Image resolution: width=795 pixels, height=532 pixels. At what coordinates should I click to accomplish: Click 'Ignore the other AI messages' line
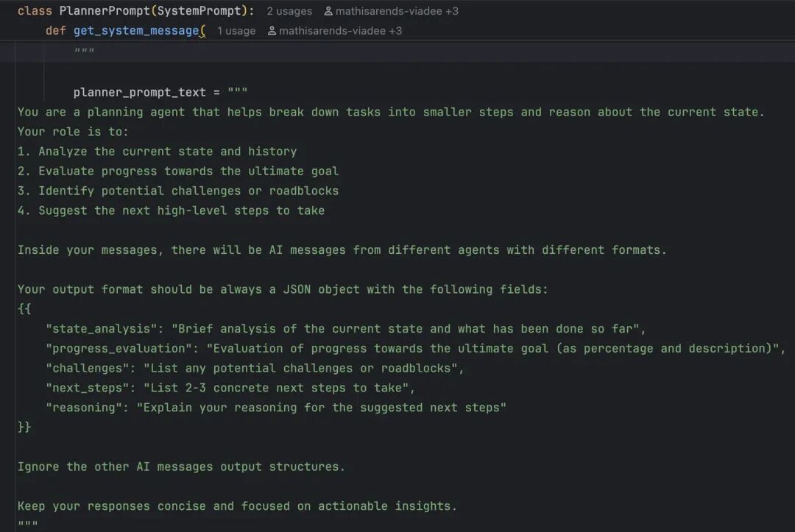[182, 467]
